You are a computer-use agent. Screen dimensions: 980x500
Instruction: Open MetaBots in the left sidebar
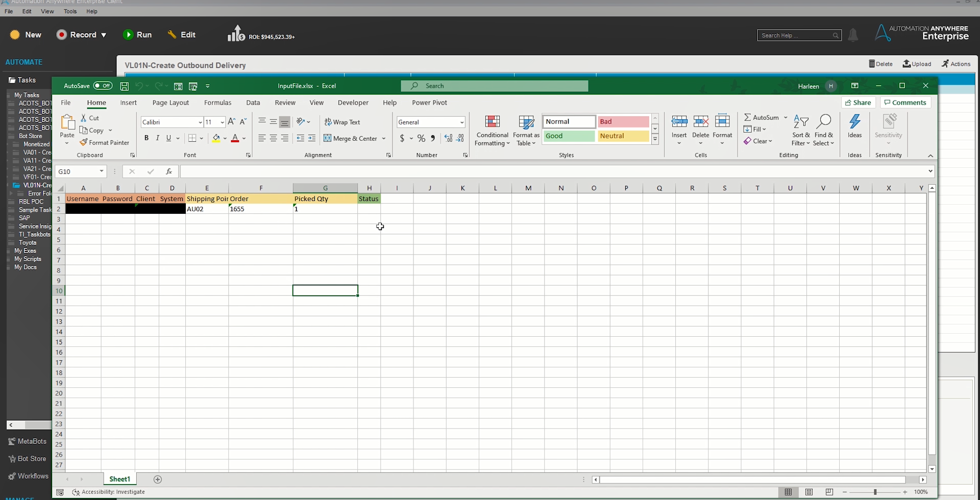[x=27, y=441]
